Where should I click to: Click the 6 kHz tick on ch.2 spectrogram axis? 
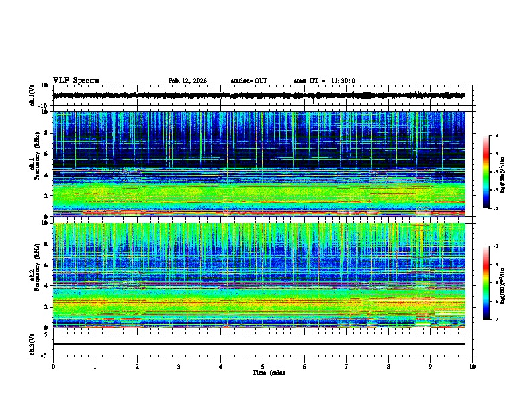click(46, 265)
